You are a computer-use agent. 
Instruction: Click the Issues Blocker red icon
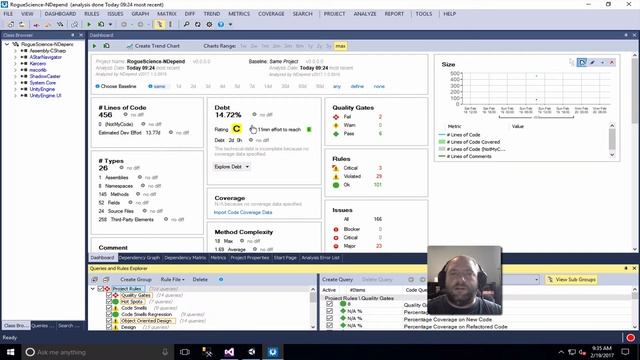tap(336, 229)
